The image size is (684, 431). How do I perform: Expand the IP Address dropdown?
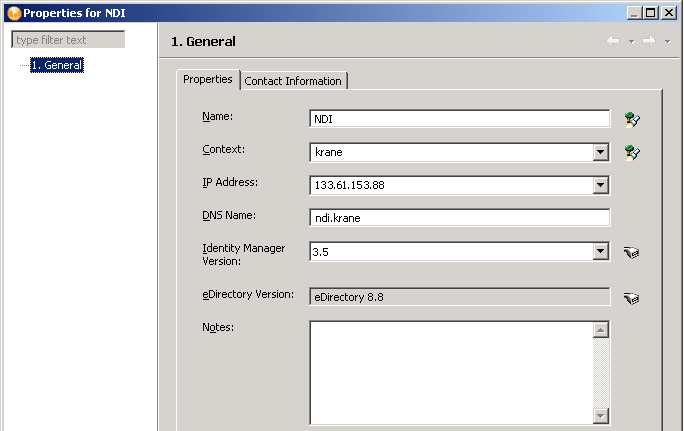pyautogui.click(x=600, y=185)
